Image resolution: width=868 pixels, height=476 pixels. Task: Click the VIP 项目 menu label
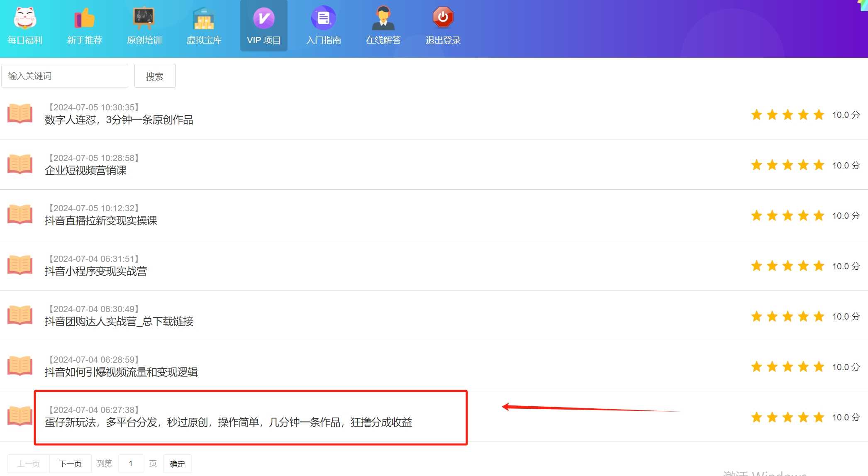point(264,40)
